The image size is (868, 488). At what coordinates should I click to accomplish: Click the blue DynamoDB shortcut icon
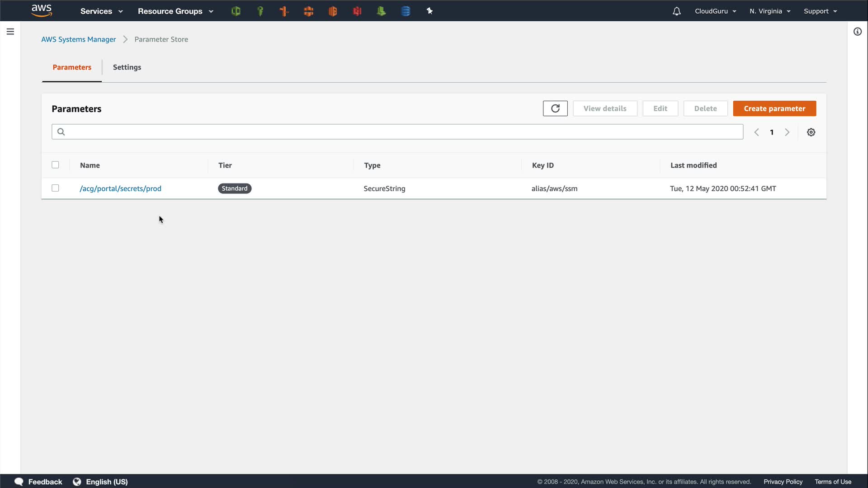pyautogui.click(x=406, y=11)
